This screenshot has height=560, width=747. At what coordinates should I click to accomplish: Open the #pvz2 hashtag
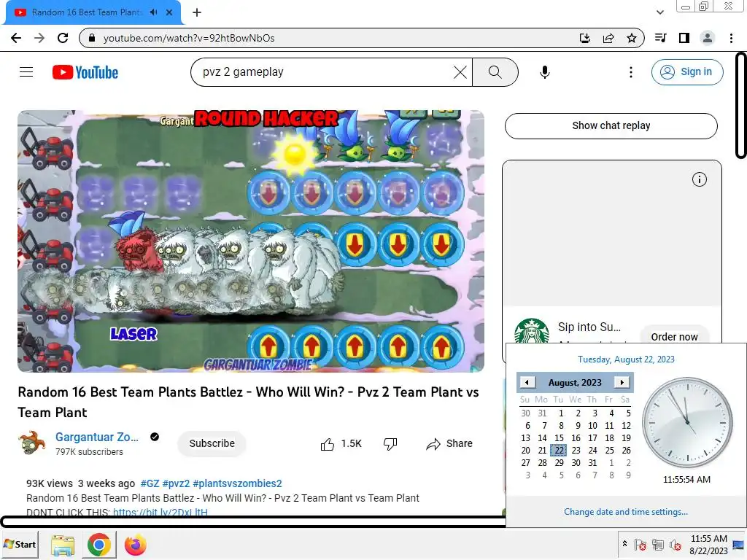(176, 483)
